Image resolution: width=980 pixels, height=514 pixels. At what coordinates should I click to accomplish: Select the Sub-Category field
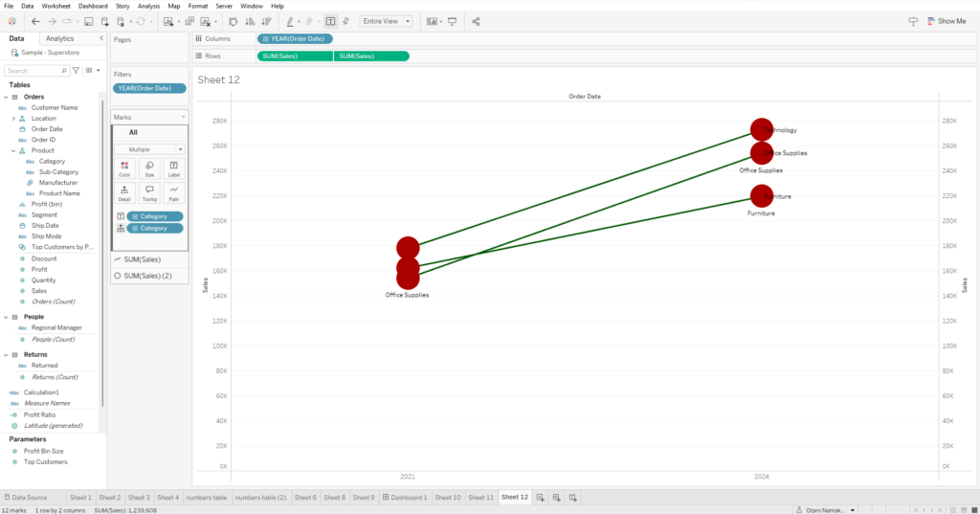58,172
